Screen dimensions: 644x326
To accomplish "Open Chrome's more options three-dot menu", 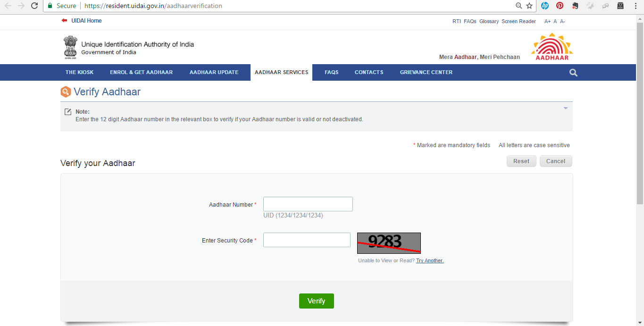I will coord(635,6).
